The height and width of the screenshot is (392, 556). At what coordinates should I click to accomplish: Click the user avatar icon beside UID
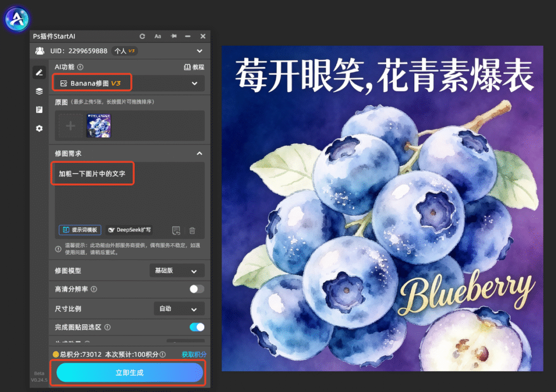[40, 50]
